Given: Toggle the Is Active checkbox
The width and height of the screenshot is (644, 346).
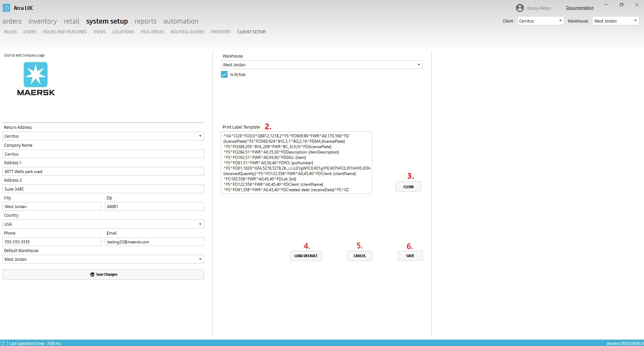Looking at the screenshot, I should point(224,74).
